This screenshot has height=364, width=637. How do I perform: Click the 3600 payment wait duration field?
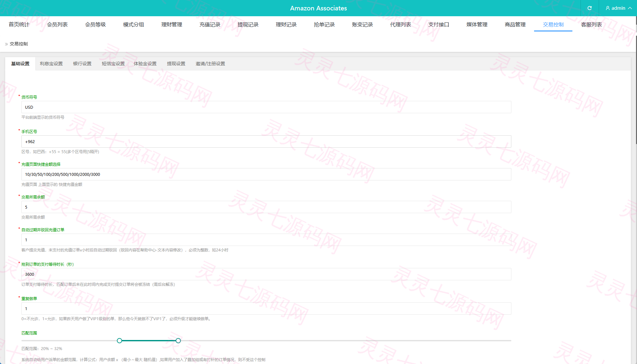[266, 274]
